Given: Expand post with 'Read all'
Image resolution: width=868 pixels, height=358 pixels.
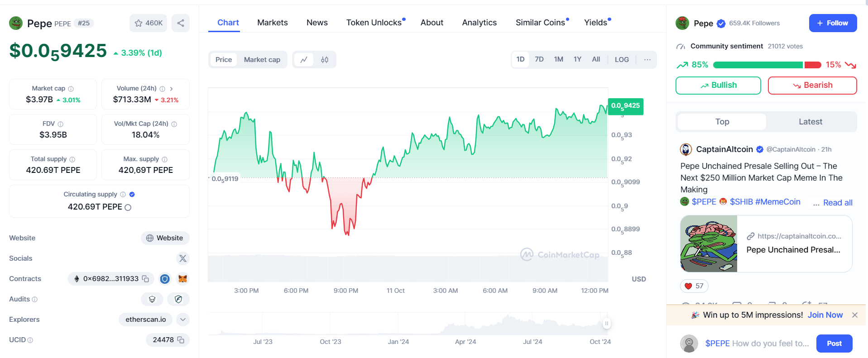Looking at the screenshot, I should 838,203.
